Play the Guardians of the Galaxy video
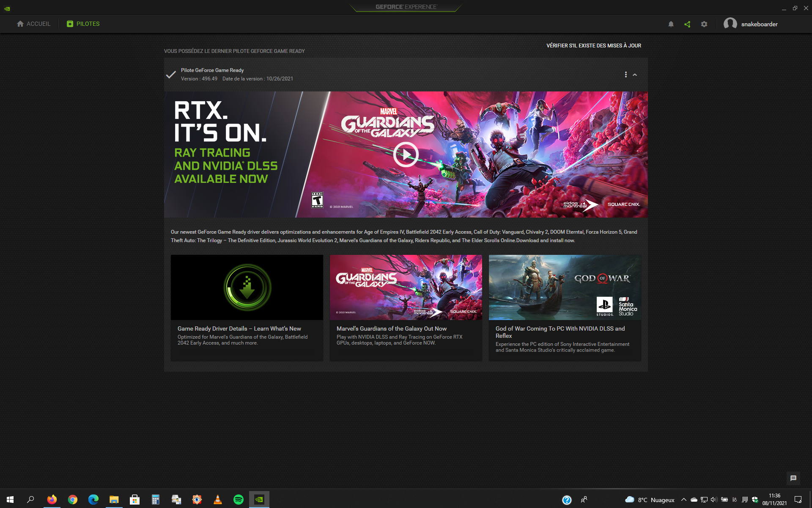The height and width of the screenshot is (508, 812). tap(406, 155)
